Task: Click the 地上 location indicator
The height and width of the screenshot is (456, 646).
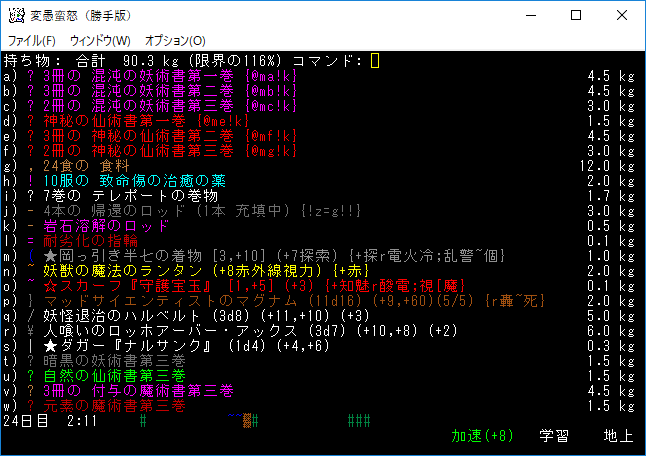Action: point(617,436)
